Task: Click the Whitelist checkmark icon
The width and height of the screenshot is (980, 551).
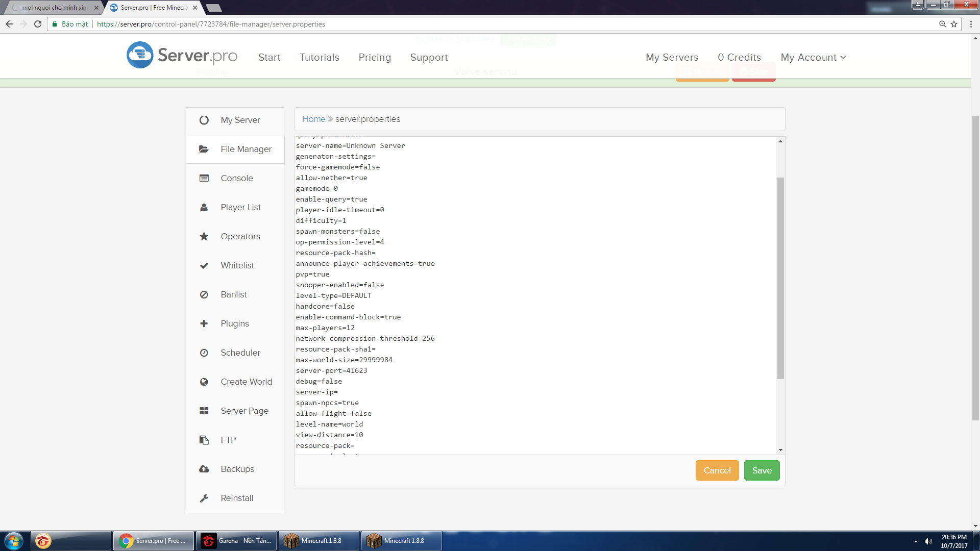Action: pos(204,265)
